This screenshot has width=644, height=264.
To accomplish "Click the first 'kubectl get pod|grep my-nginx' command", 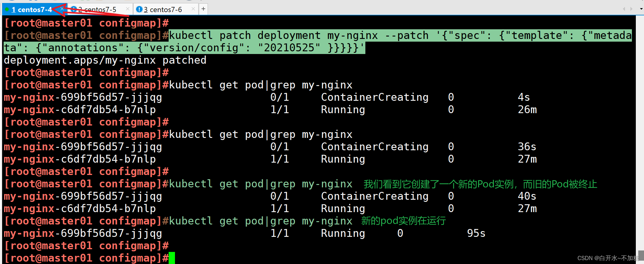I will point(261,85).
